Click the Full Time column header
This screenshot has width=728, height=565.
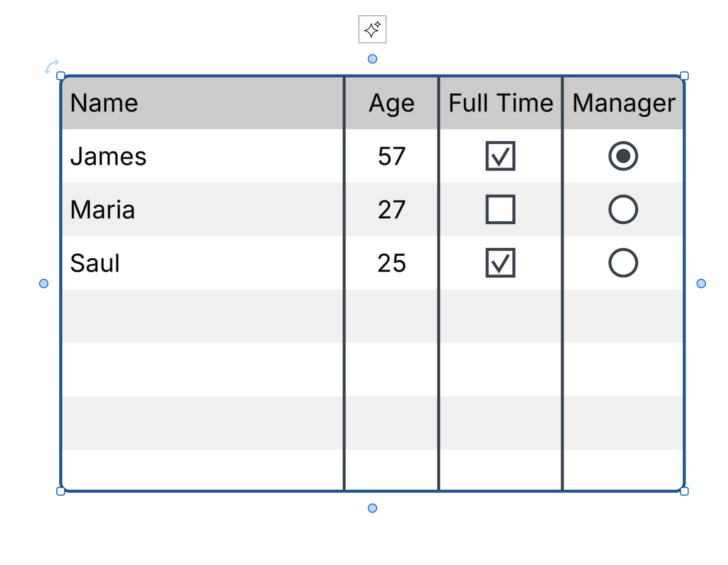pyautogui.click(x=500, y=103)
